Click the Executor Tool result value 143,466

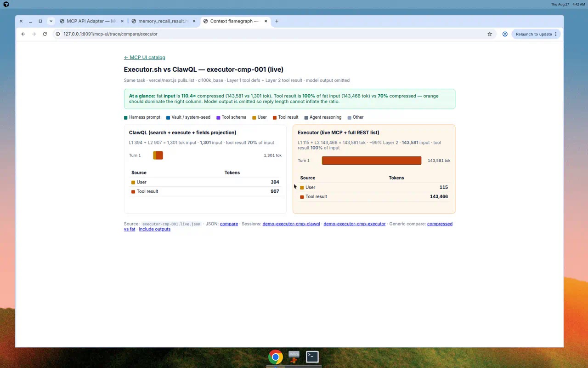pos(439,196)
